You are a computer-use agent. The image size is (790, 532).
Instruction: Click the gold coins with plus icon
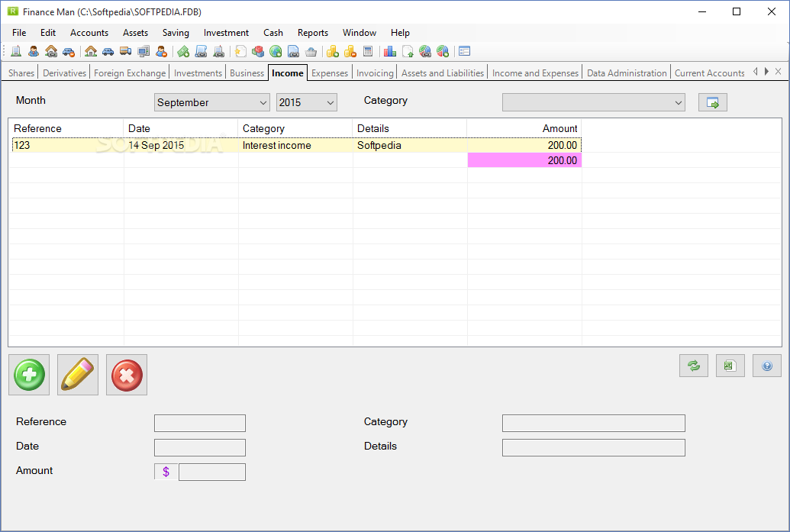click(x=333, y=51)
